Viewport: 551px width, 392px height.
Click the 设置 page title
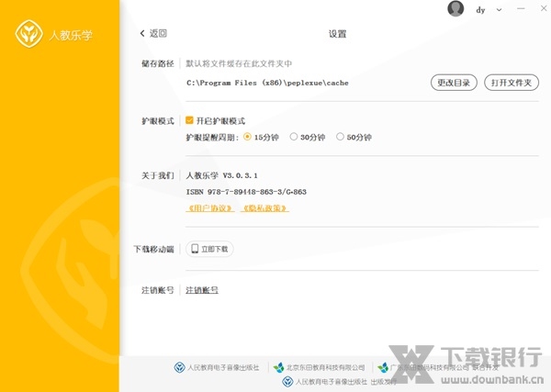click(337, 34)
